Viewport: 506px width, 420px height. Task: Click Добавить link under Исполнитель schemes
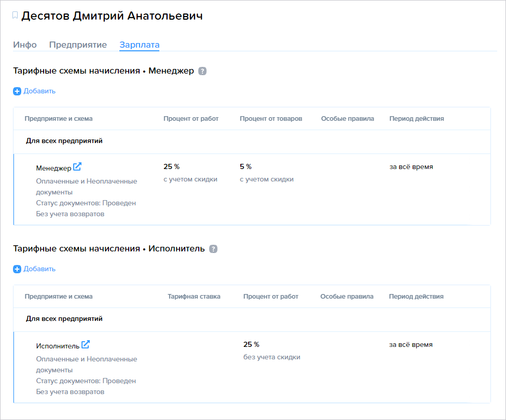click(39, 269)
